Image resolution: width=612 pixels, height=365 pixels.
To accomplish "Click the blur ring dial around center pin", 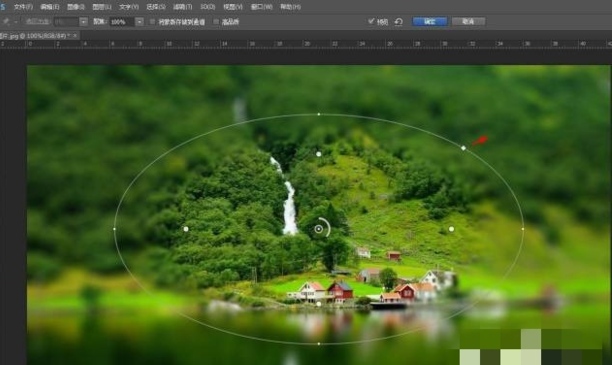I will tap(327, 228).
